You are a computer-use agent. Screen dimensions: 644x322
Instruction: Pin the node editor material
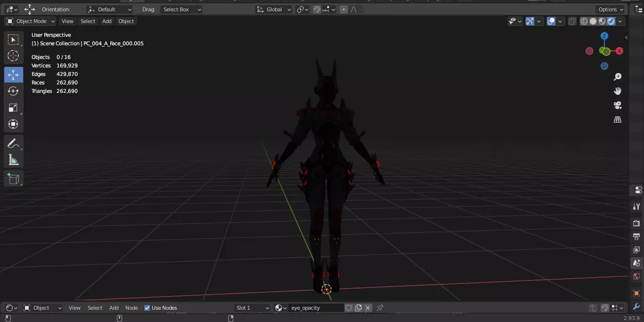pyautogui.click(x=380, y=308)
